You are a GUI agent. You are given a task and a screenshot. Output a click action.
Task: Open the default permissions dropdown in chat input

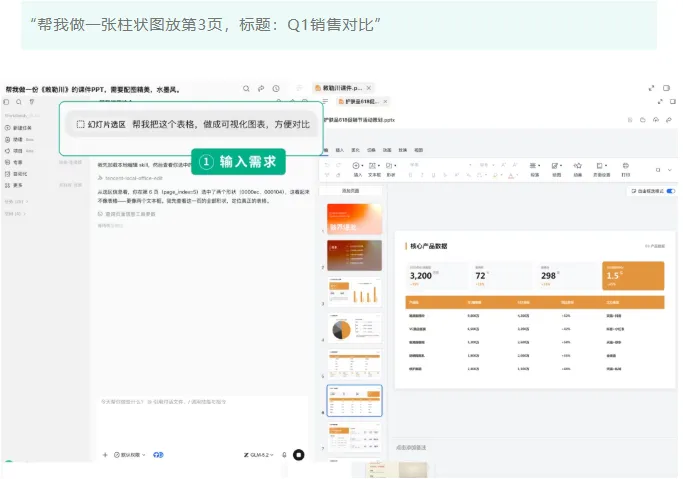130,455
